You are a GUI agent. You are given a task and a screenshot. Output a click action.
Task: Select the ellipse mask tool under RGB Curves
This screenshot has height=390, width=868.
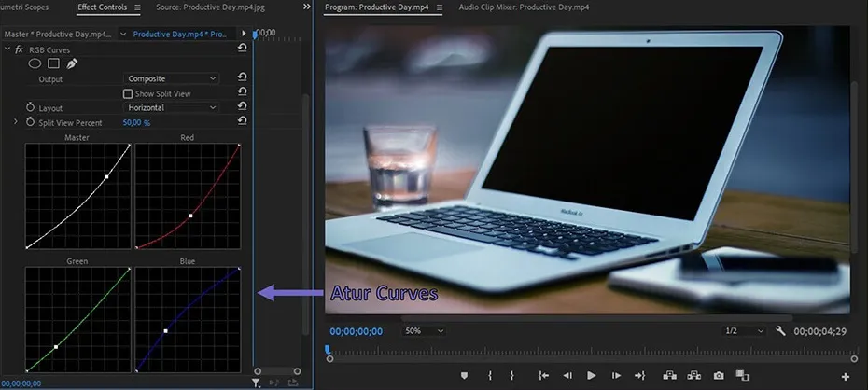tap(35, 63)
